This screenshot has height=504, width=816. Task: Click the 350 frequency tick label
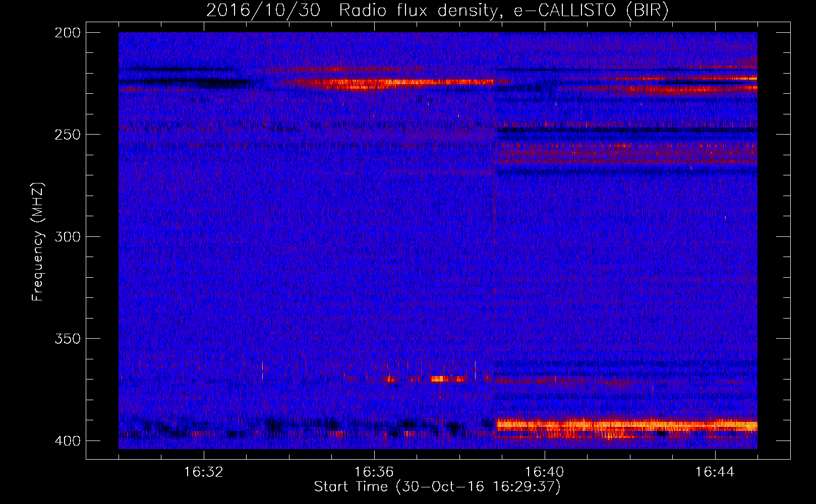68,339
